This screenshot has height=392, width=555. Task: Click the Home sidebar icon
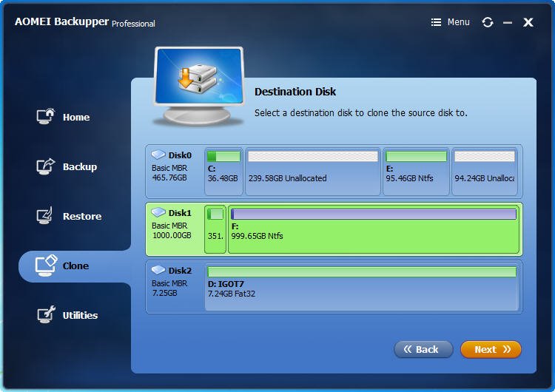tap(45, 116)
